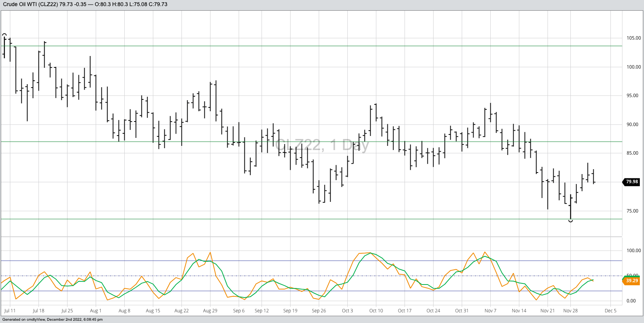Click the Aug 15 date label
This screenshot has width=644, height=323.
coord(153,311)
